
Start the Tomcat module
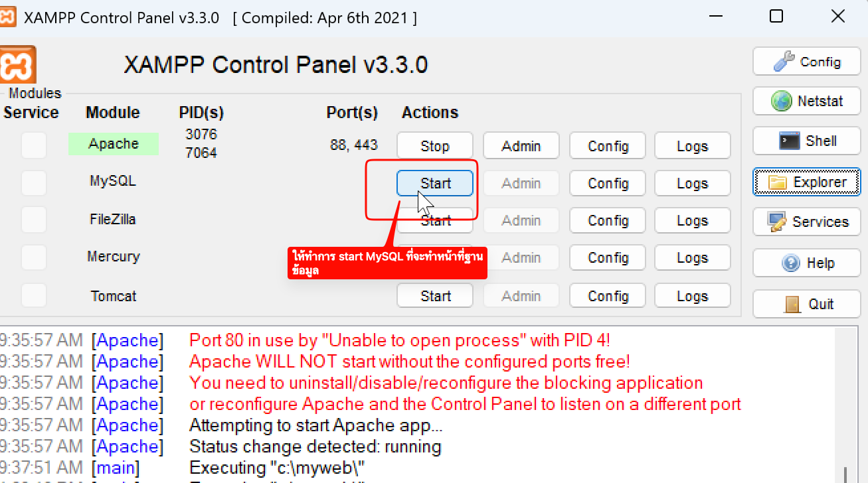[x=435, y=296]
